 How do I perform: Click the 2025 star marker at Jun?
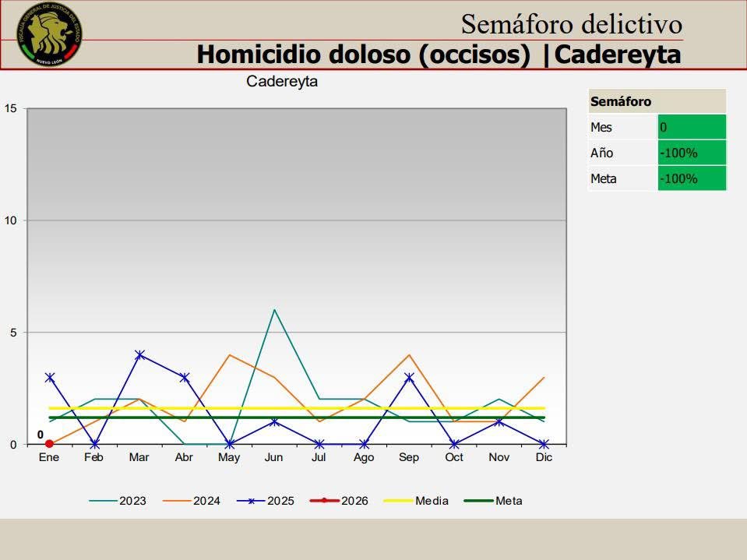tap(274, 422)
